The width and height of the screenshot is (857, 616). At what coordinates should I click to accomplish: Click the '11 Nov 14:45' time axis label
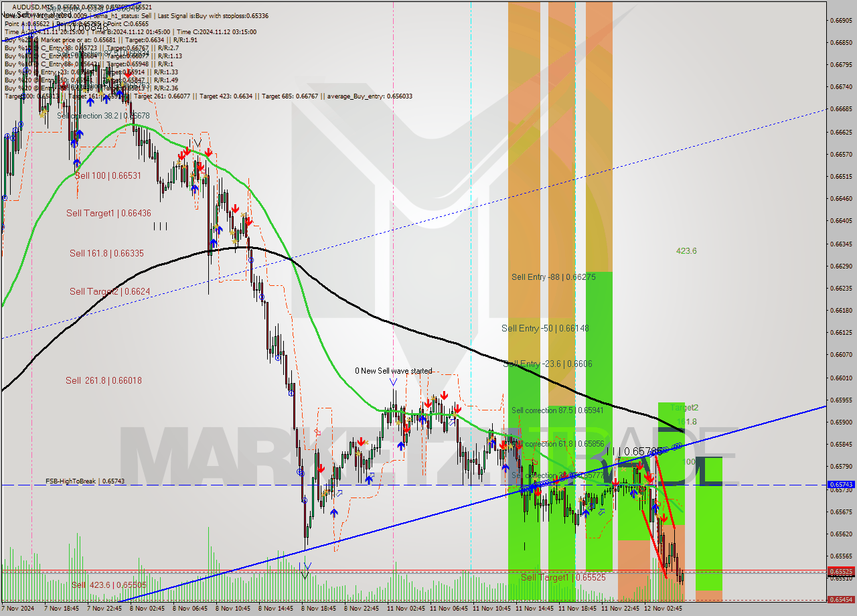pos(534,609)
